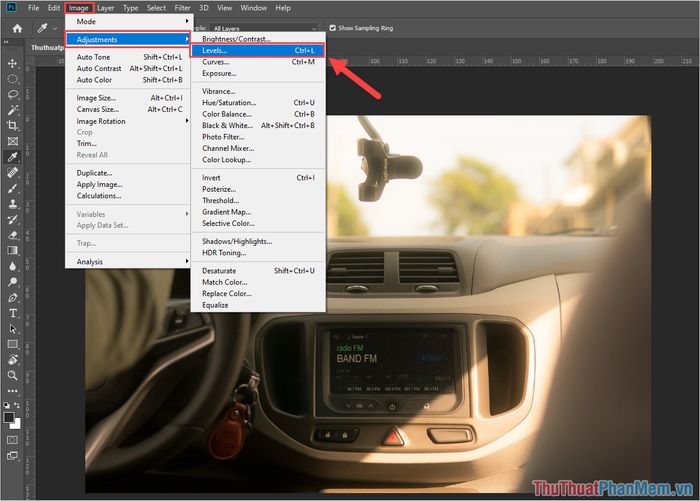Set the background color swatch
The image size is (700, 501).
[17, 425]
